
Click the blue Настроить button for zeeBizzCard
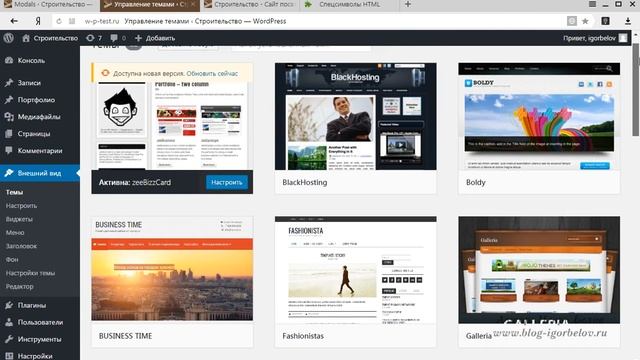pyautogui.click(x=227, y=182)
